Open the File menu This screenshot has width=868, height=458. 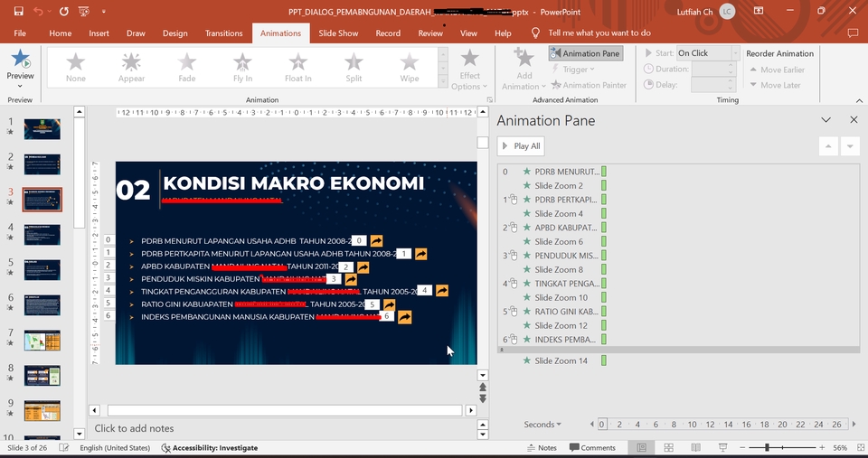[20, 33]
